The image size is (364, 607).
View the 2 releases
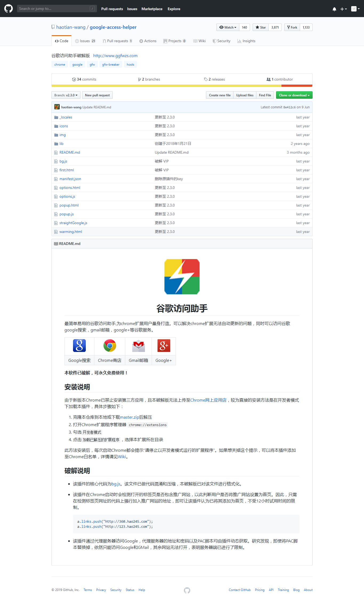click(215, 79)
